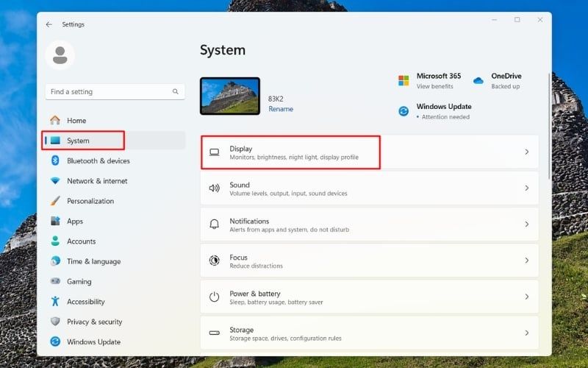Expand the Sound settings chevron

click(526, 188)
